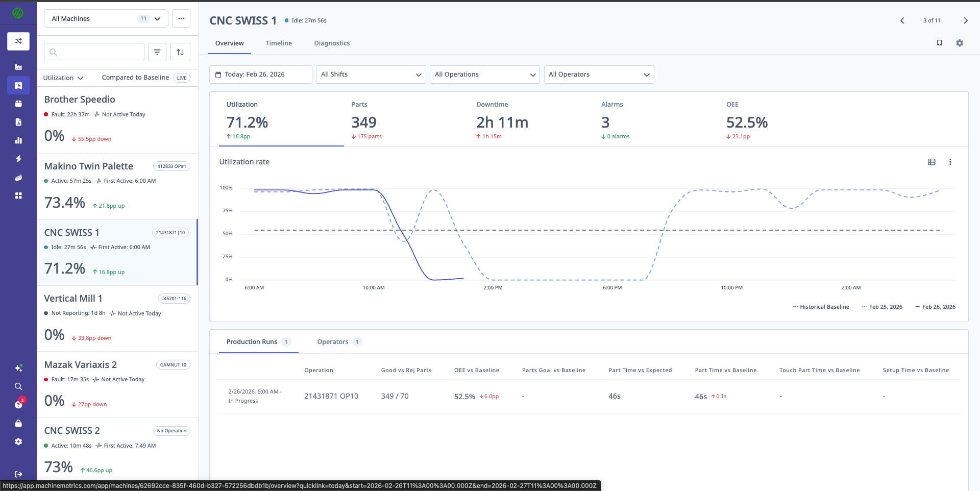The image size is (980, 491).
Task: Open the All Operators dropdown
Action: tap(599, 74)
